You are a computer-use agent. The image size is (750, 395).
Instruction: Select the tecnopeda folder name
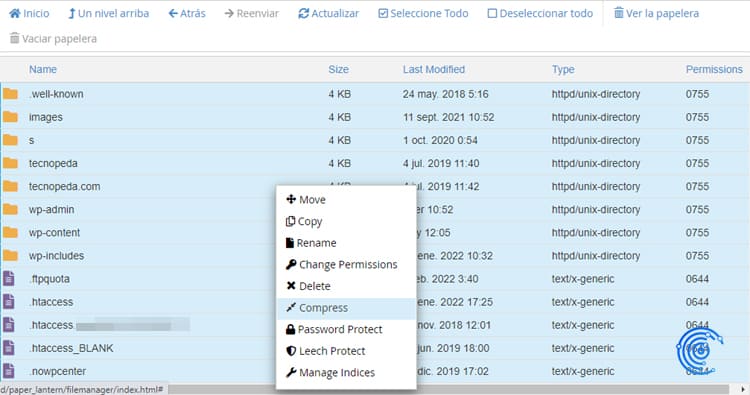coord(53,164)
